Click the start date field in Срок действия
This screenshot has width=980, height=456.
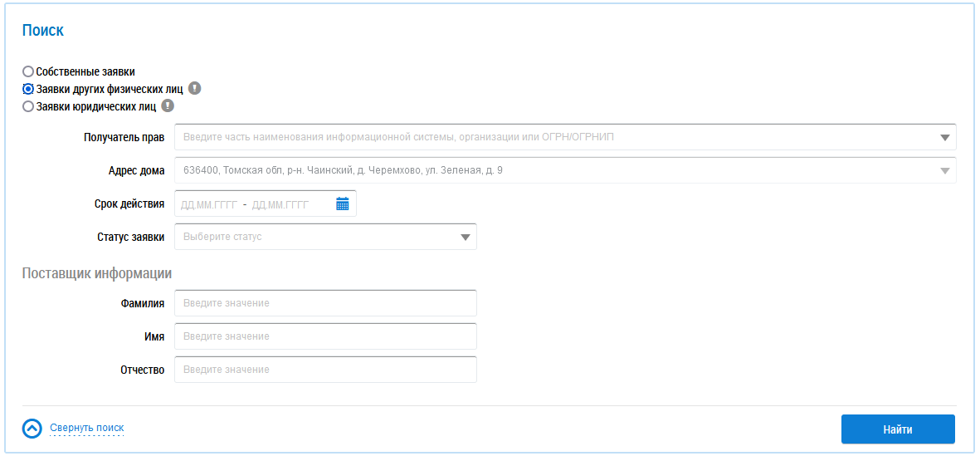208,204
